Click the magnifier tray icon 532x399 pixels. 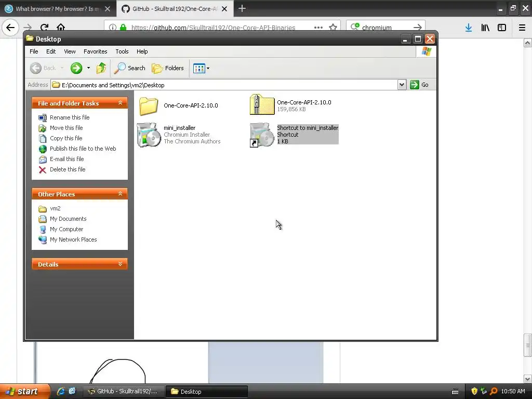click(494, 391)
